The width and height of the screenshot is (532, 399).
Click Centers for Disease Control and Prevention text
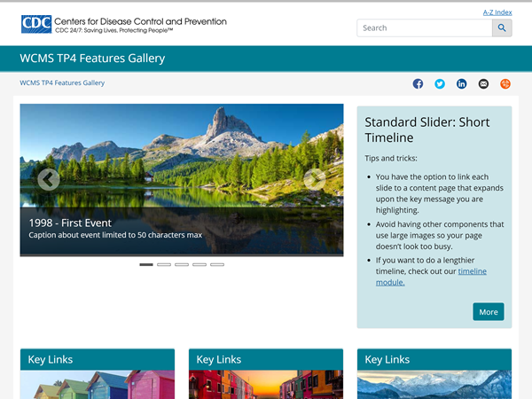140,21
